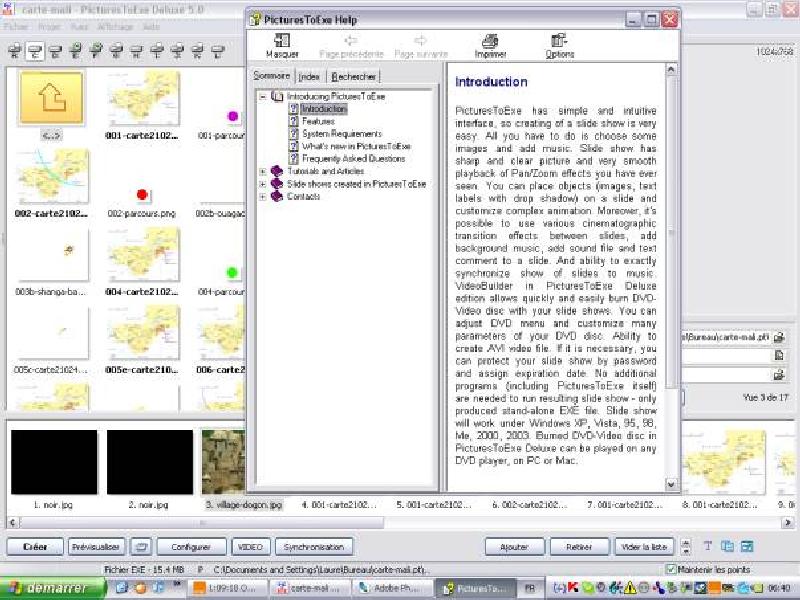The width and height of the screenshot is (800, 600).
Task: Switch to the Index tab
Action: [309, 77]
